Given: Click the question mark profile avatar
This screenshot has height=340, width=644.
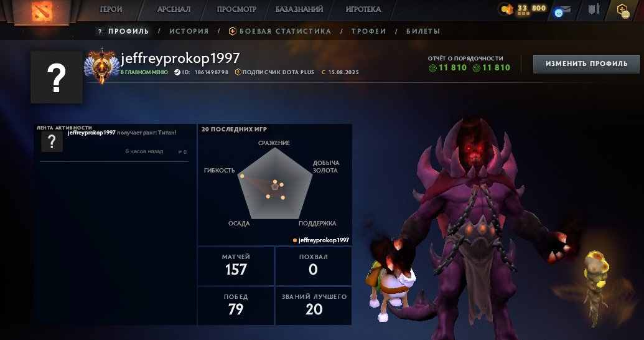Looking at the screenshot, I should point(57,77).
